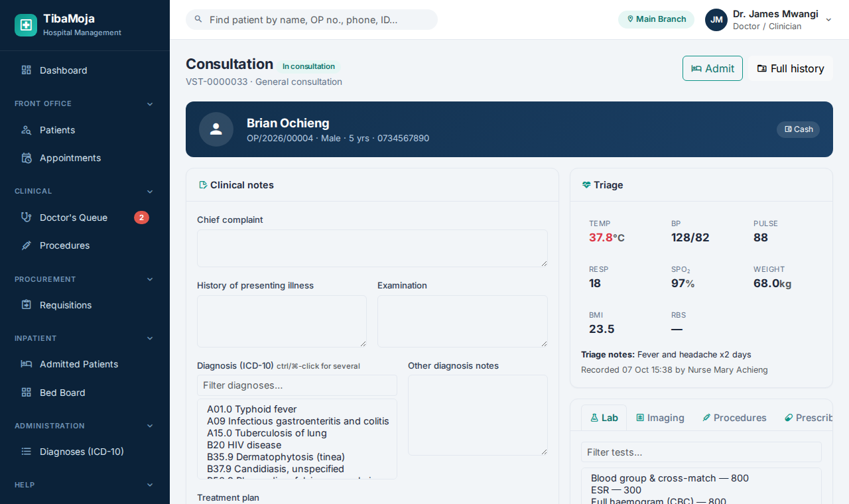Select B20 HIV disease diagnosis

point(297,445)
